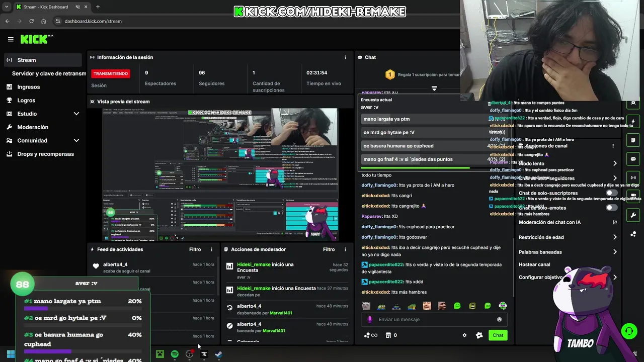Reload the browser page

(x=31, y=21)
